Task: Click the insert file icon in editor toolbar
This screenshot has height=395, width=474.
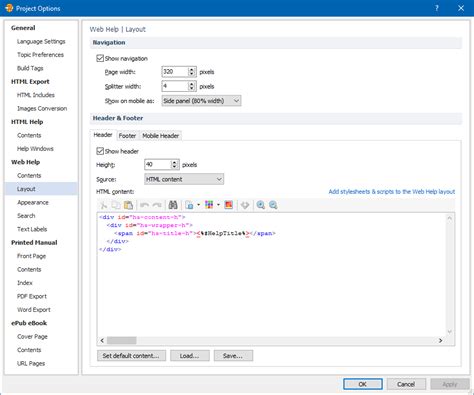Action: [189, 205]
